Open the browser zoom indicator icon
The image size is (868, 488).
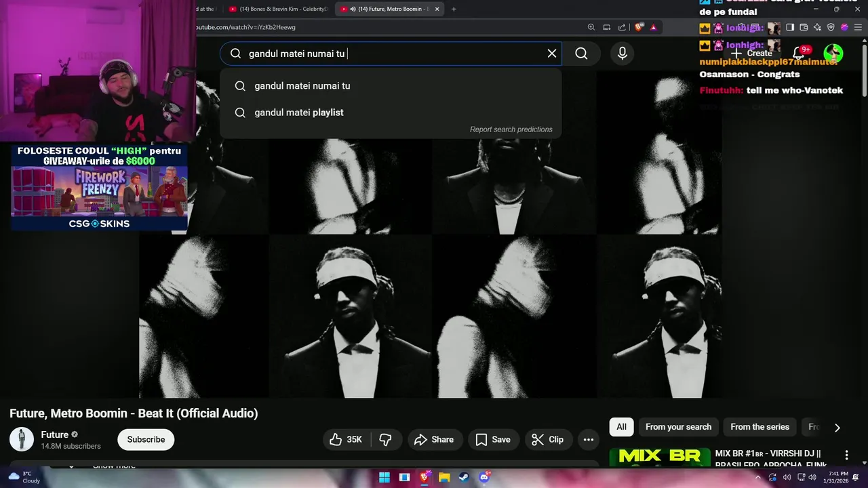click(591, 27)
